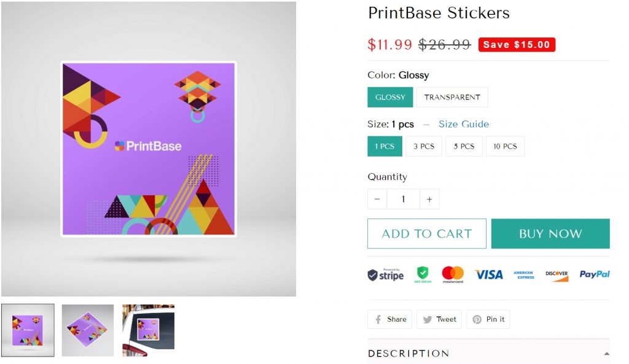The width and height of the screenshot is (629, 364).
Task: Click the ADD TO CART button
Action: pyautogui.click(x=426, y=233)
